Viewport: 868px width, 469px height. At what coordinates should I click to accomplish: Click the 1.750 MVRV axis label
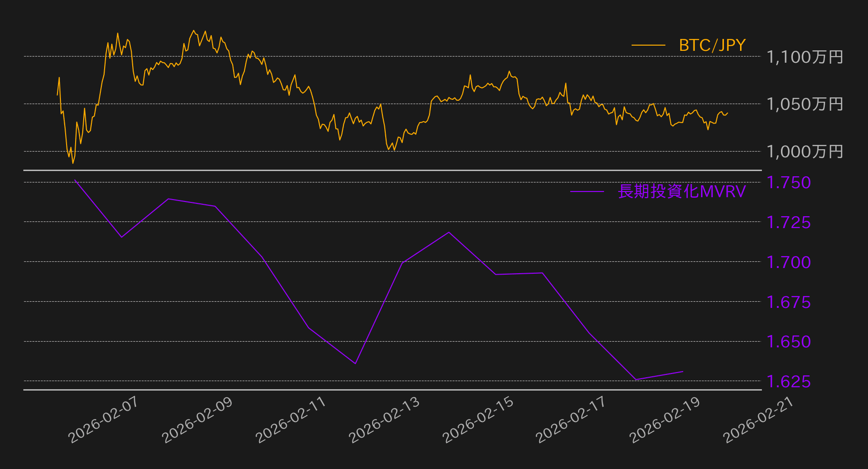[x=789, y=182]
